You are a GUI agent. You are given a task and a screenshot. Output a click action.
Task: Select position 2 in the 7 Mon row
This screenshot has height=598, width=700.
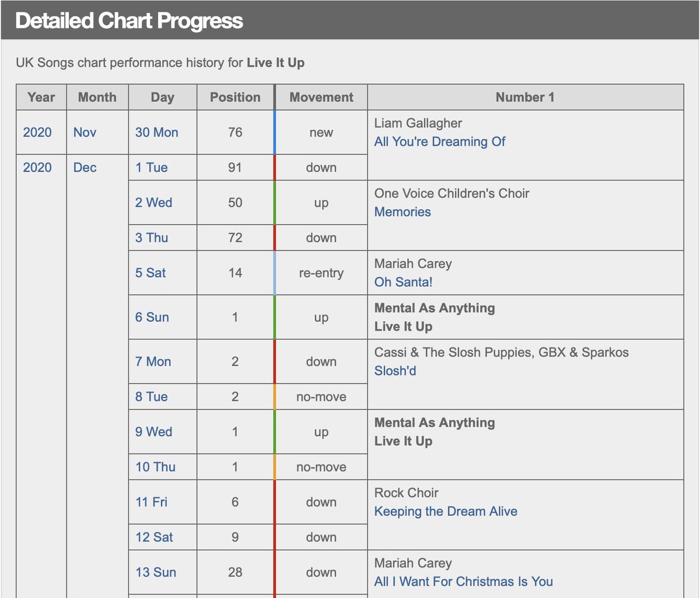click(x=235, y=361)
